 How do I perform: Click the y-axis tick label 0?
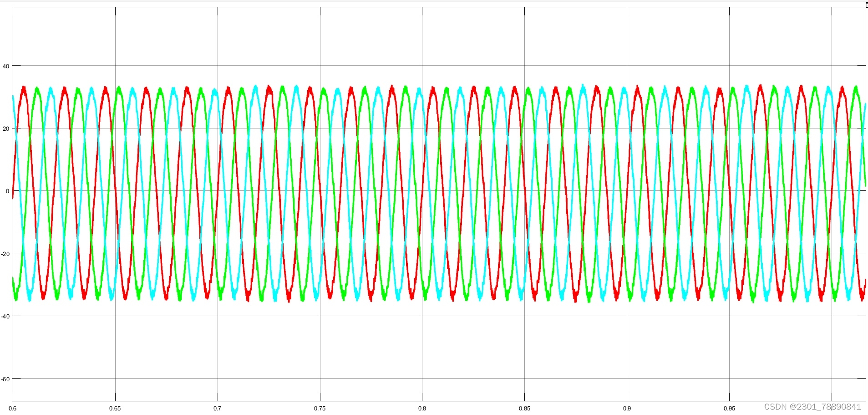coord(7,191)
